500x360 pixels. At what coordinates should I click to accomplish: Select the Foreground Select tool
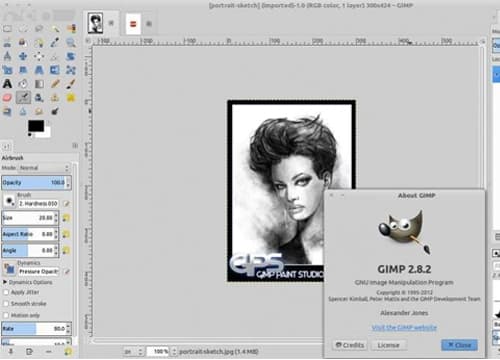pyautogui.click(x=23, y=43)
